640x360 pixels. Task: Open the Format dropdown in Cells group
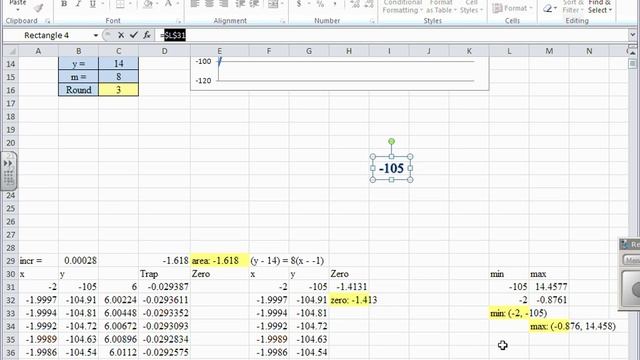coord(513,8)
